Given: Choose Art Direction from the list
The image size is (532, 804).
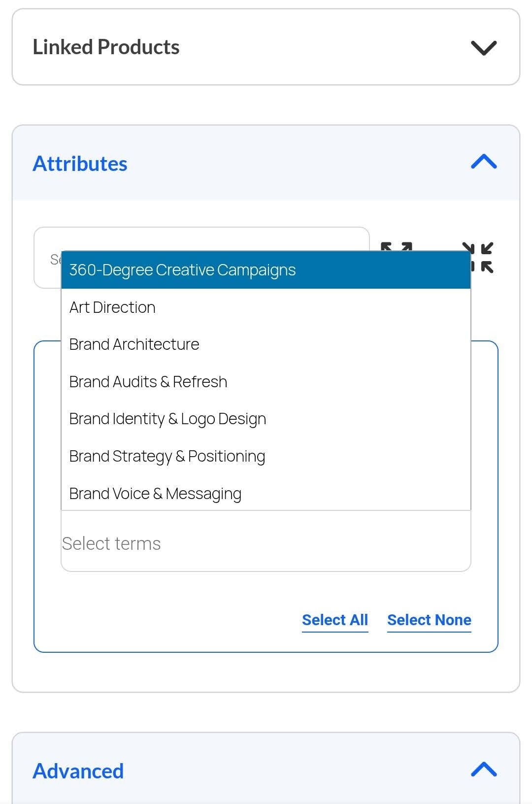Looking at the screenshot, I should tap(112, 307).
